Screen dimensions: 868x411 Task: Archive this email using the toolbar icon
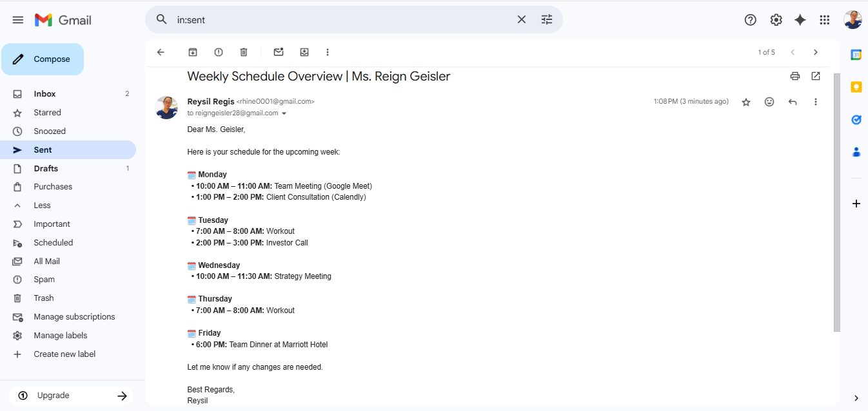192,52
